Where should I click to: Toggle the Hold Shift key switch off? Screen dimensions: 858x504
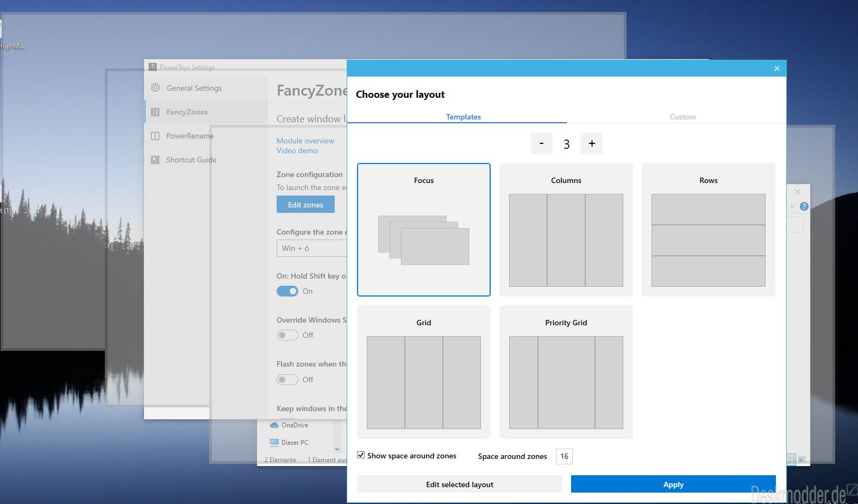click(x=287, y=291)
